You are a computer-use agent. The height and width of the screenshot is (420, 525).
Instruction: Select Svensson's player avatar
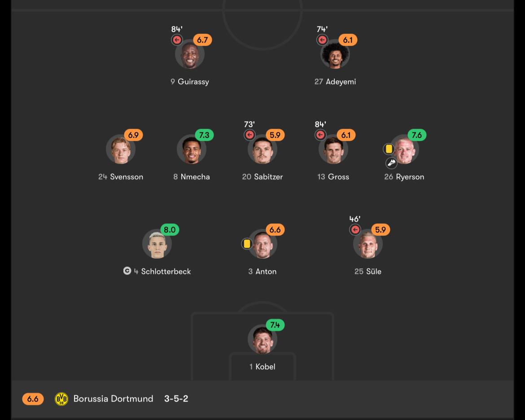(x=120, y=150)
